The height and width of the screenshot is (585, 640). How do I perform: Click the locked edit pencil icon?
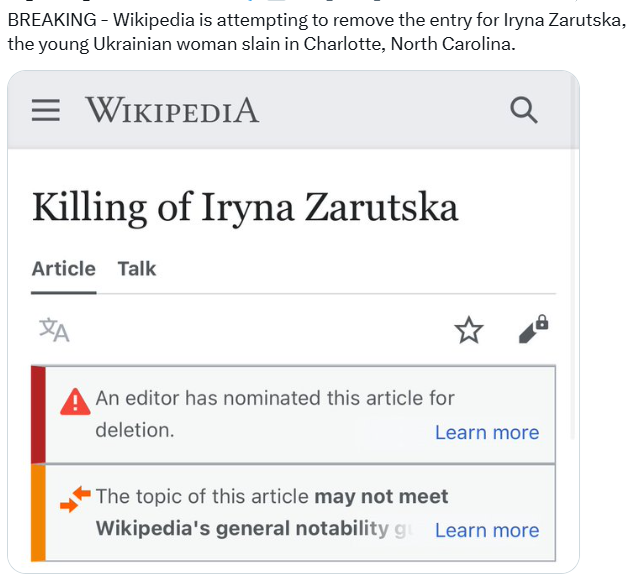[x=533, y=329]
